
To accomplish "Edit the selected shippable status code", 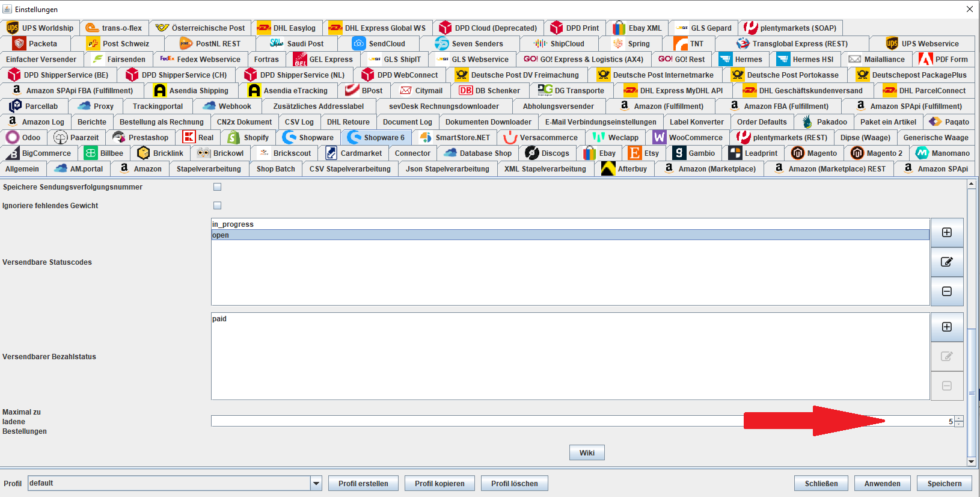I will [947, 262].
